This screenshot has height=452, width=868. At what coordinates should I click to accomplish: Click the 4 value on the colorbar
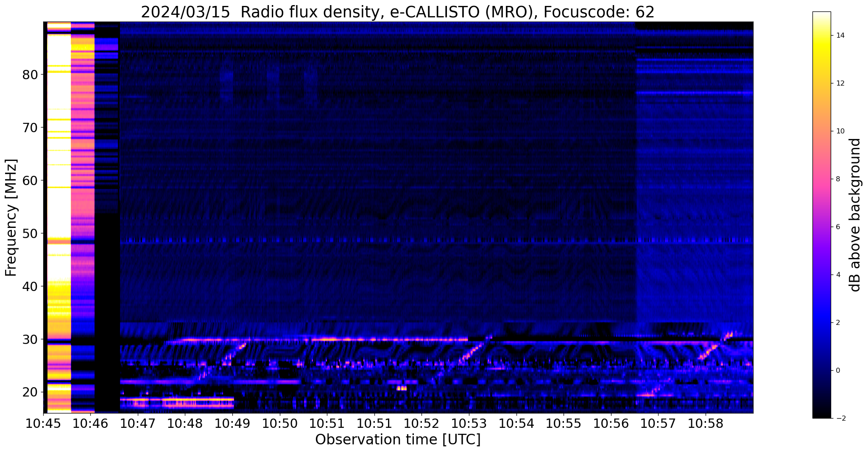click(837, 275)
